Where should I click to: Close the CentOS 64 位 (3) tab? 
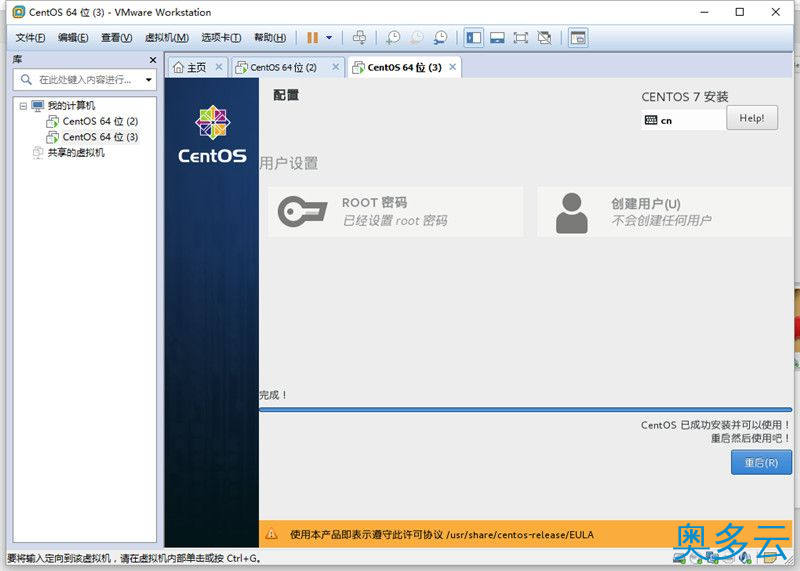click(453, 67)
